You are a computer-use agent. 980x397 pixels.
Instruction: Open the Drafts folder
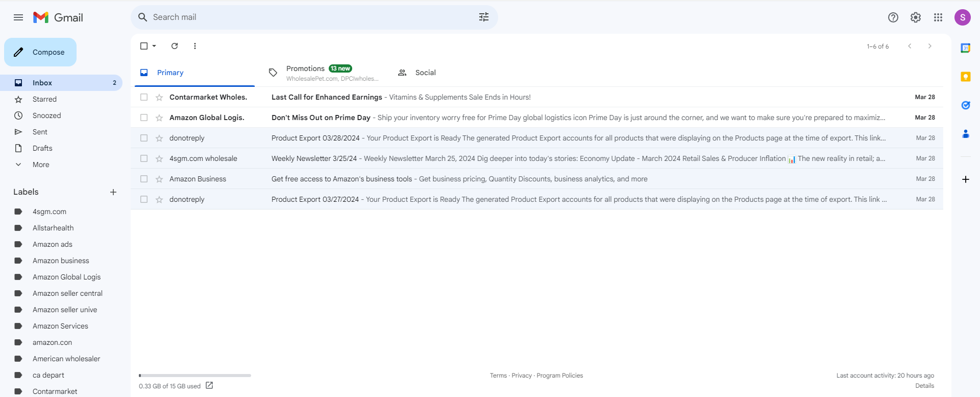[x=61, y=148]
